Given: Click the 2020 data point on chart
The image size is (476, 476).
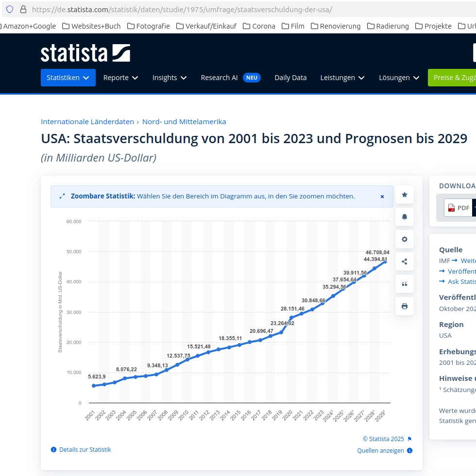Looking at the screenshot, I should coord(291,318).
